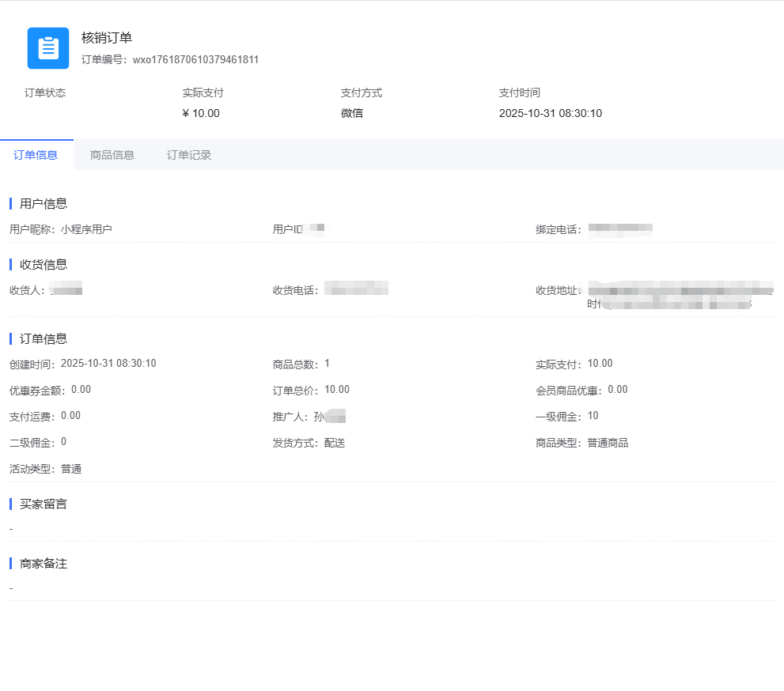784x691 pixels.
Task: Open the 订单记录 tab
Action: tap(187, 154)
